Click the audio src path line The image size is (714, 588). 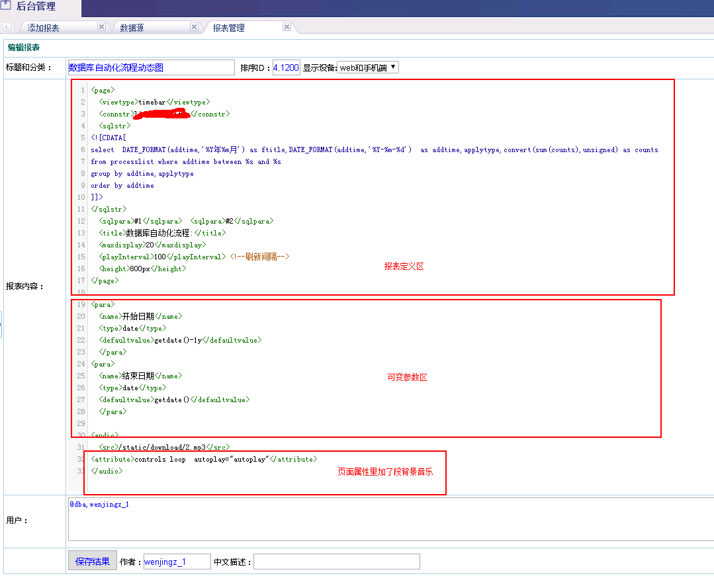[164, 448]
